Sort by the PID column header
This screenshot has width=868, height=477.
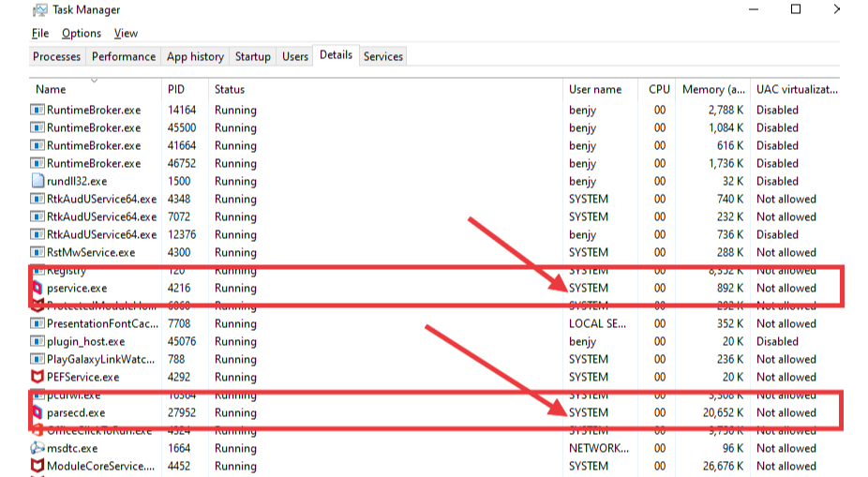[x=176, y=89]
